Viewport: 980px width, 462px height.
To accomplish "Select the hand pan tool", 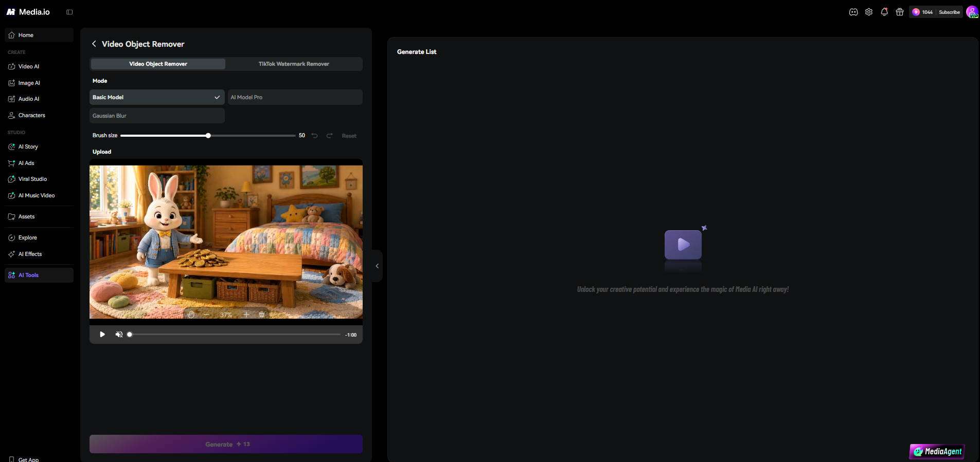I will (x=191, y=315).
